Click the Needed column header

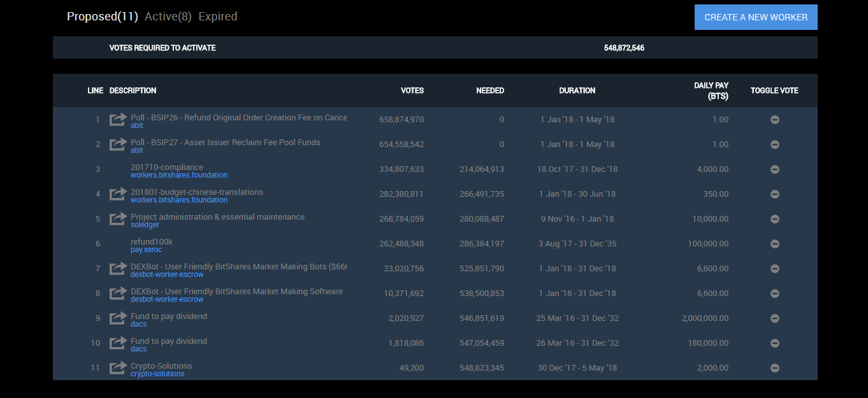(x=490, y=90)
